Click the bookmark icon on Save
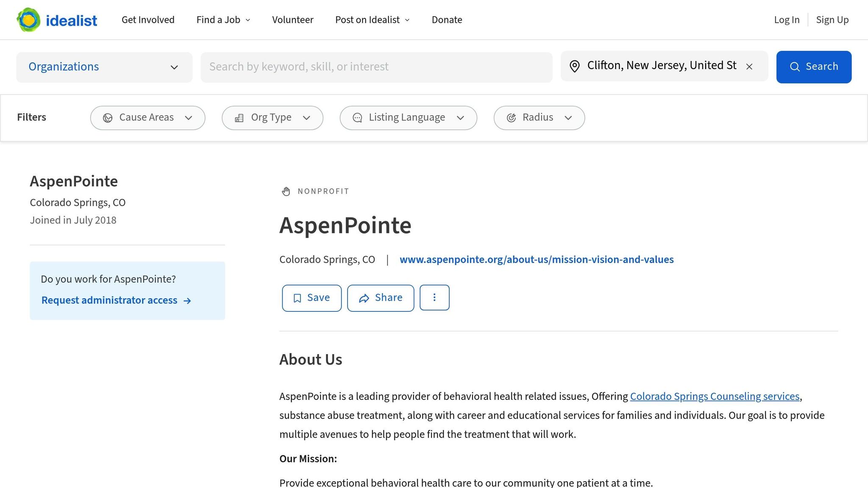This screenshot has height=488, width=868. 297,298
